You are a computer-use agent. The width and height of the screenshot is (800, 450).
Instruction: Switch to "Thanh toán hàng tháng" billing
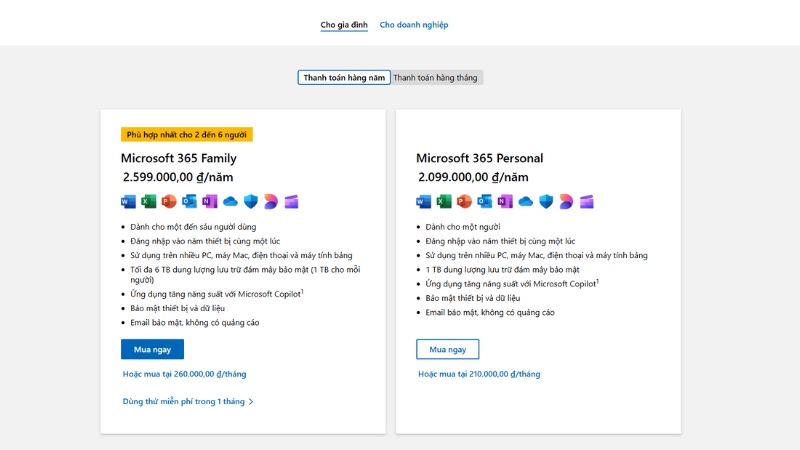click(x=436, y=77)
